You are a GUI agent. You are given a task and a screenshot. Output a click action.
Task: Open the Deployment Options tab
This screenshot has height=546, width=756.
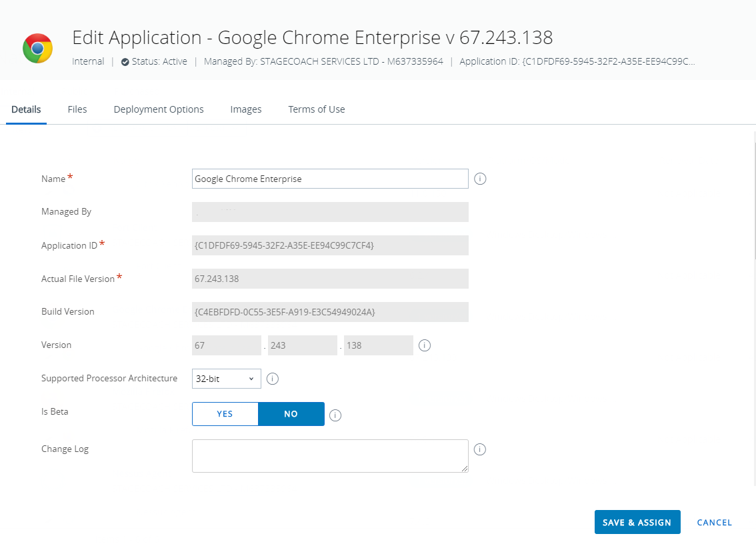[x=158, y=109]
